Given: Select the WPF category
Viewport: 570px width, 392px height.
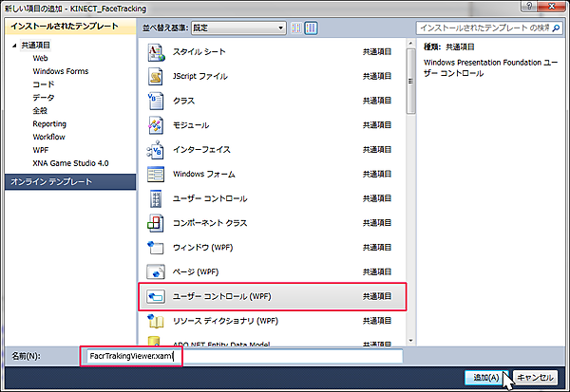Looking at the screenshot, I should pyautogui.click(x=40, y=150).
